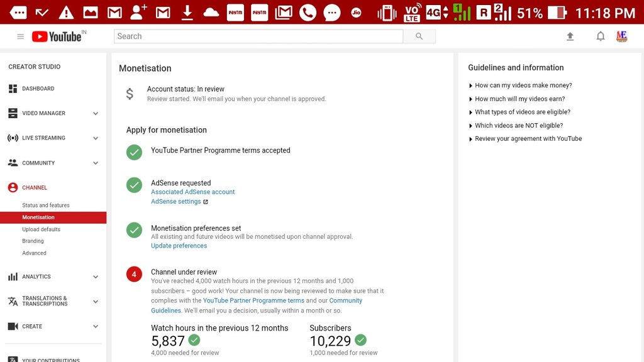Click the '4,000 needed for review' text
Image resolution: width=644 pixels, height=362 pixels.
click(185, 353)
